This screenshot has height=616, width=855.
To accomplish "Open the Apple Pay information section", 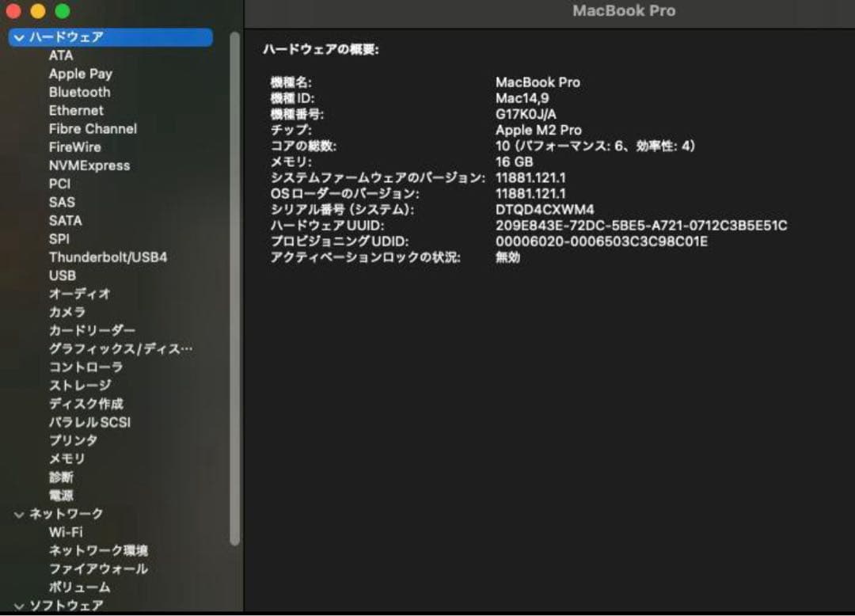I will pos(80,74).
